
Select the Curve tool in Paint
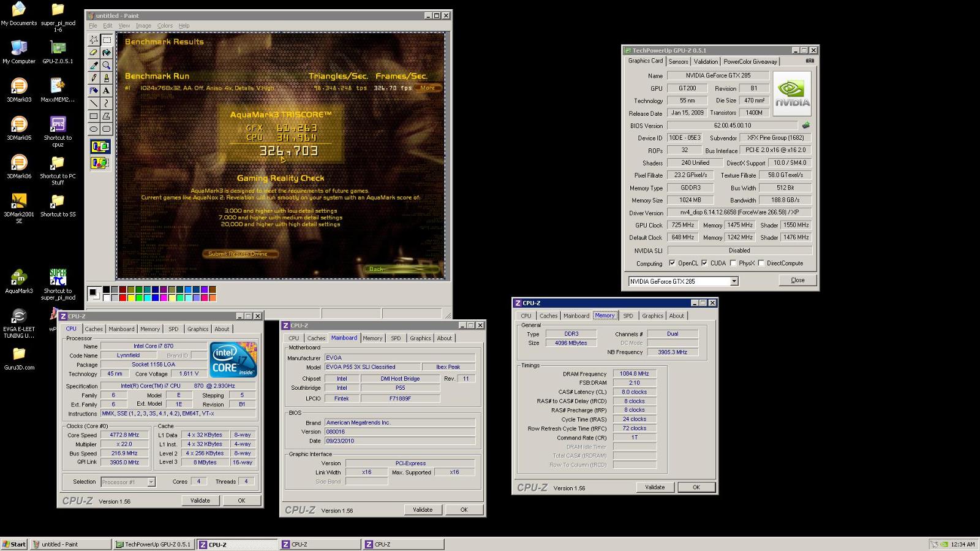107,103
